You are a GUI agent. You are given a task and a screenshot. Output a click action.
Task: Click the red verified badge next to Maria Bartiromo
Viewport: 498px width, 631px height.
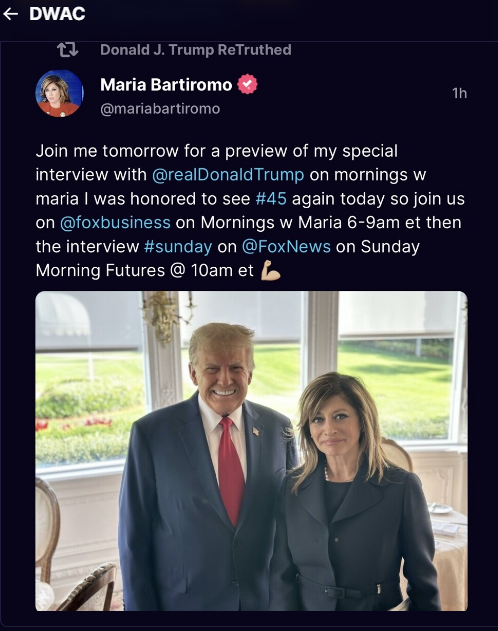point(247,85)
